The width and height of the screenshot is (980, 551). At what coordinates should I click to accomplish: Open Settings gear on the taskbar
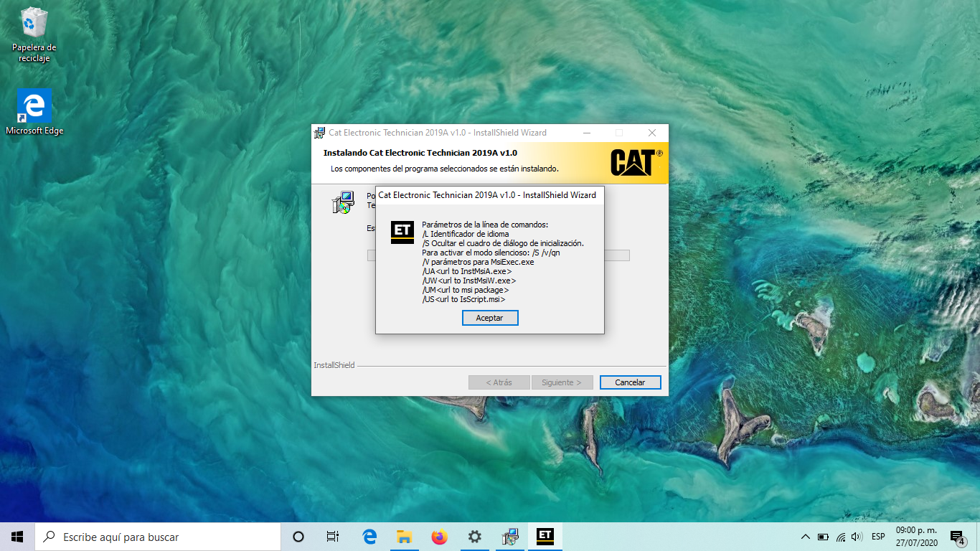point(474,537)
